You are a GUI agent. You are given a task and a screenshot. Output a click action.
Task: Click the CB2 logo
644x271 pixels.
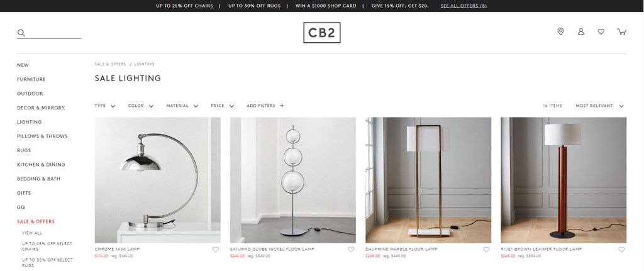(321, 33)
